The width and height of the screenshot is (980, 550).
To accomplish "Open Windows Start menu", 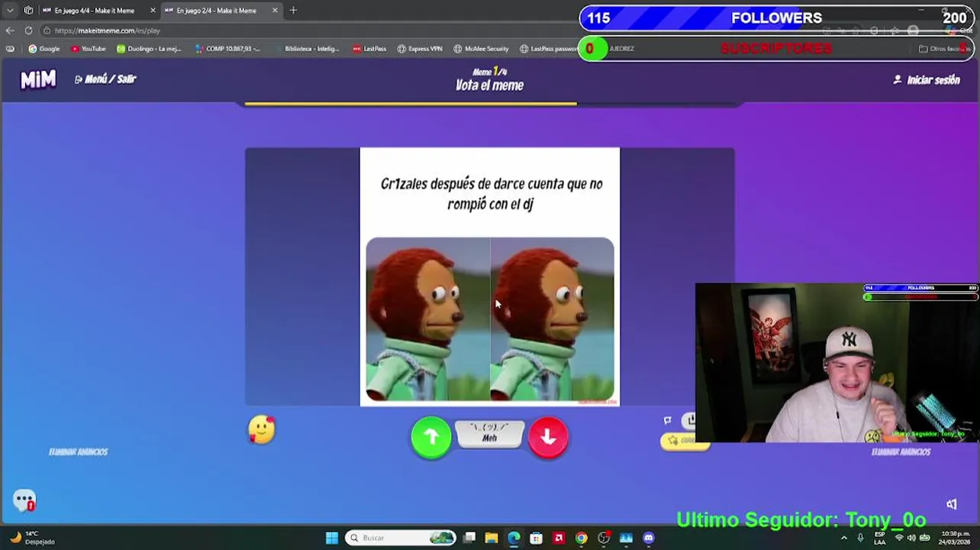I will pos(331,538).
